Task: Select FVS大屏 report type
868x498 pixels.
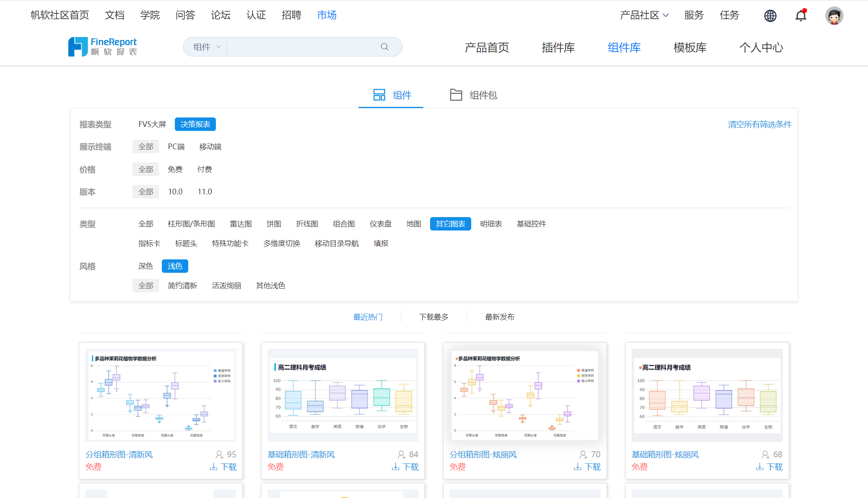Action: pos(152,124)
